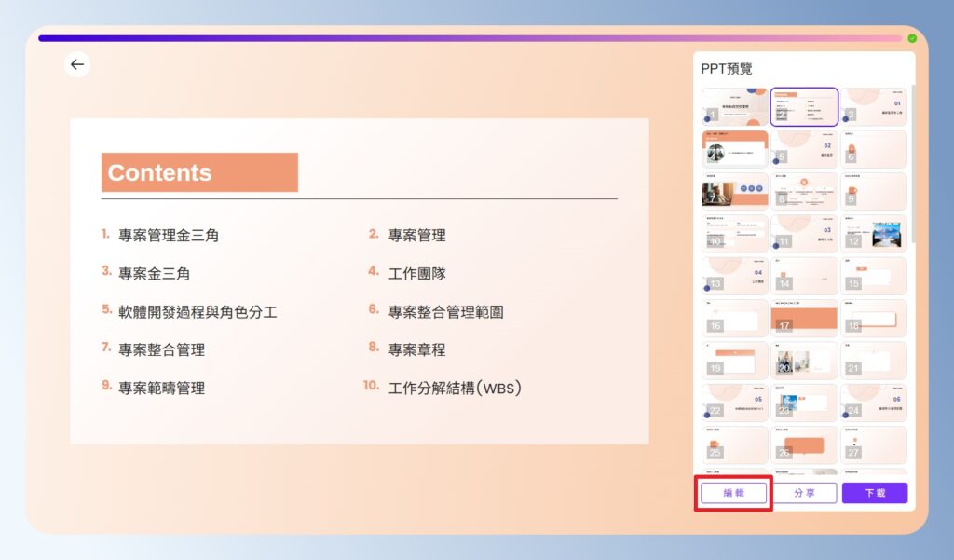
Task: Click the green status indicator top right
Action: [x=911, y=38]
